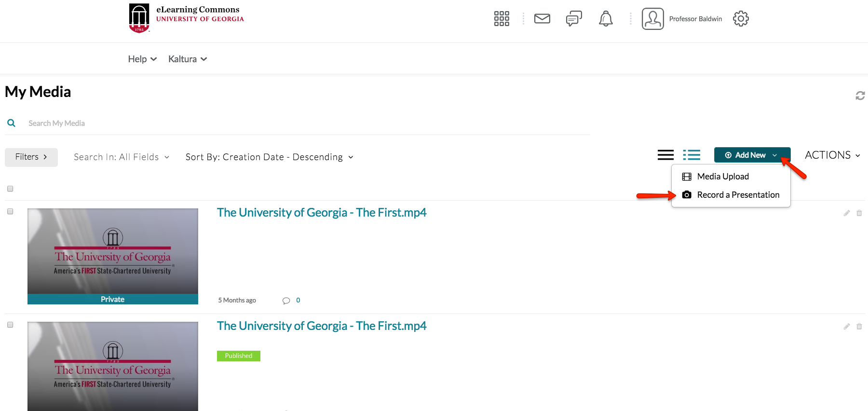
Task: Select Record a Presentation option
Action: click(738, 195)
